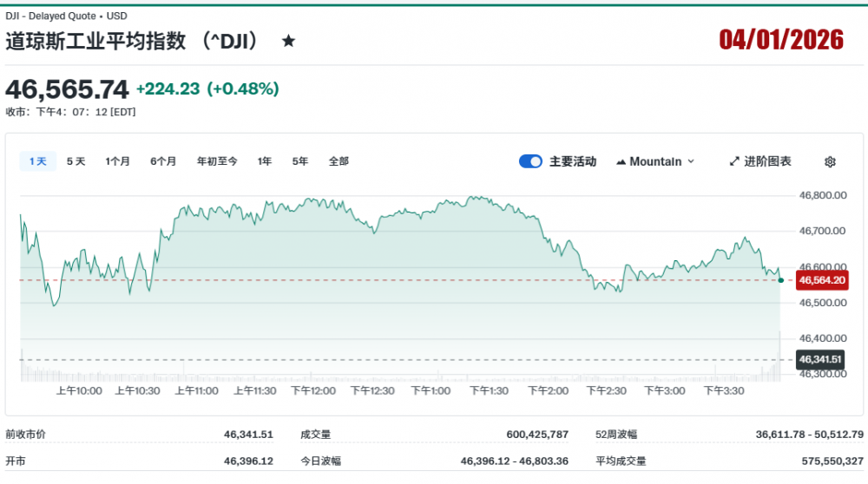
Task: Open the 进阶图表 advanced chart link
Action: [x=767, y=161]
